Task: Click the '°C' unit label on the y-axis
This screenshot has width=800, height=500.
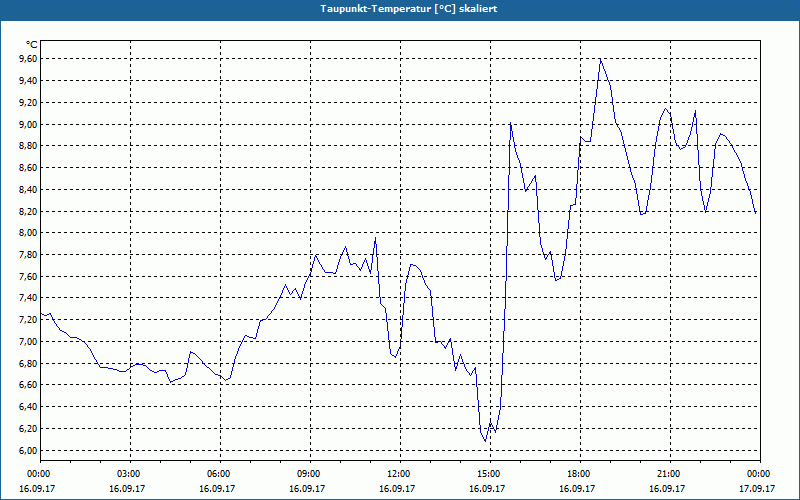Action: pos(32,45)
